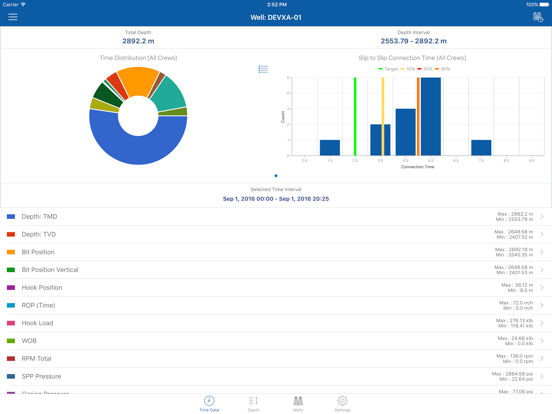Expand the WOB row chevron

pos(542,341)
